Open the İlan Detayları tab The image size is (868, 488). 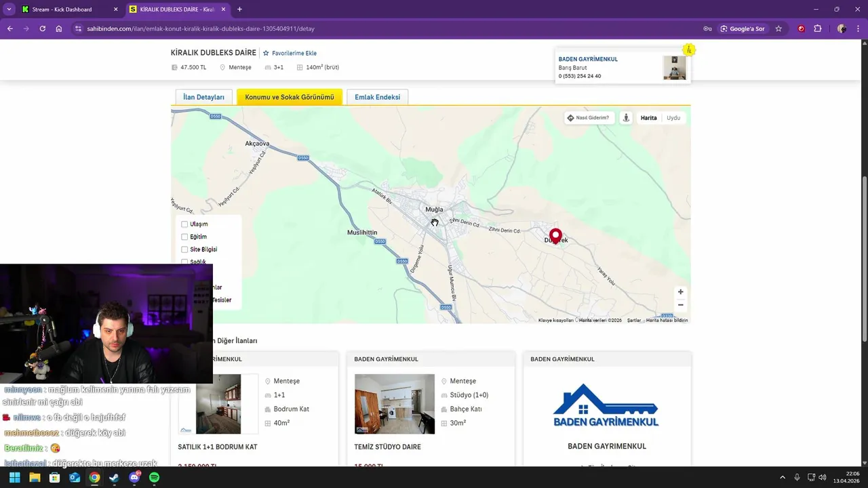203,97
